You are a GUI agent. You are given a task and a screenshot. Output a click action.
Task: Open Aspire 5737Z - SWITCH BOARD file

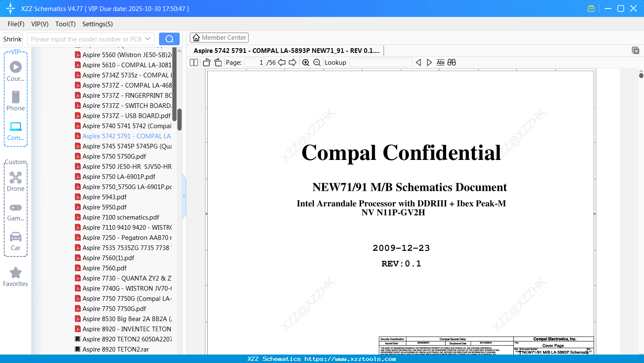coord(123,106)
